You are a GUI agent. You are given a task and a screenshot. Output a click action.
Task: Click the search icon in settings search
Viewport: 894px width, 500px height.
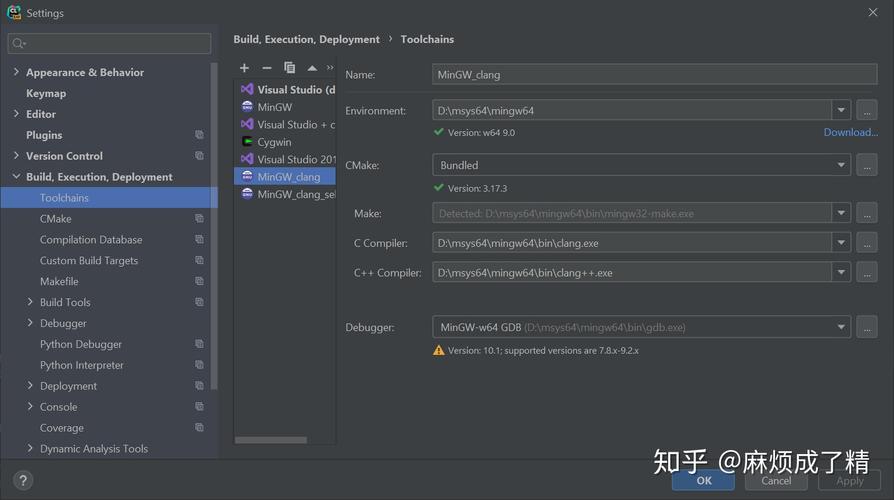[x=18, y=43]
